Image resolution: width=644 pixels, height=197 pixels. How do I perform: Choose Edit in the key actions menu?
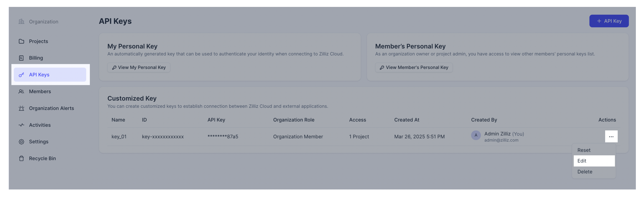tap(582, 161)
